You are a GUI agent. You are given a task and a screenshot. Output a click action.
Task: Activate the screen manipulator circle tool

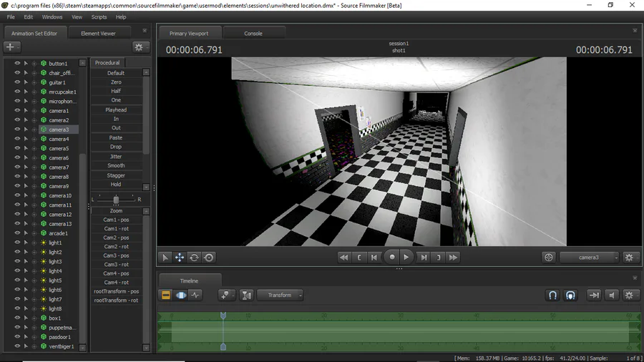(209, 258)
